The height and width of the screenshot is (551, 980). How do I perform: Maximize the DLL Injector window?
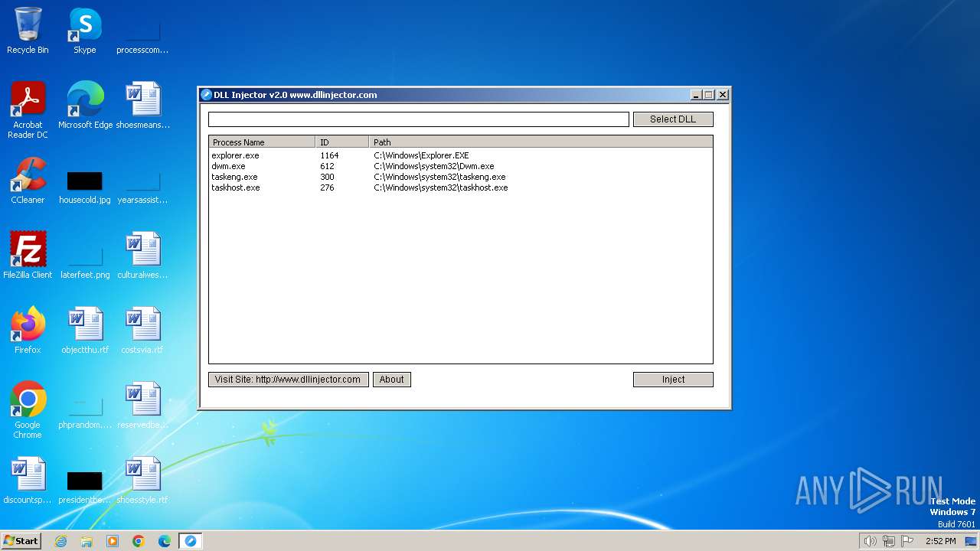point(709,95)
